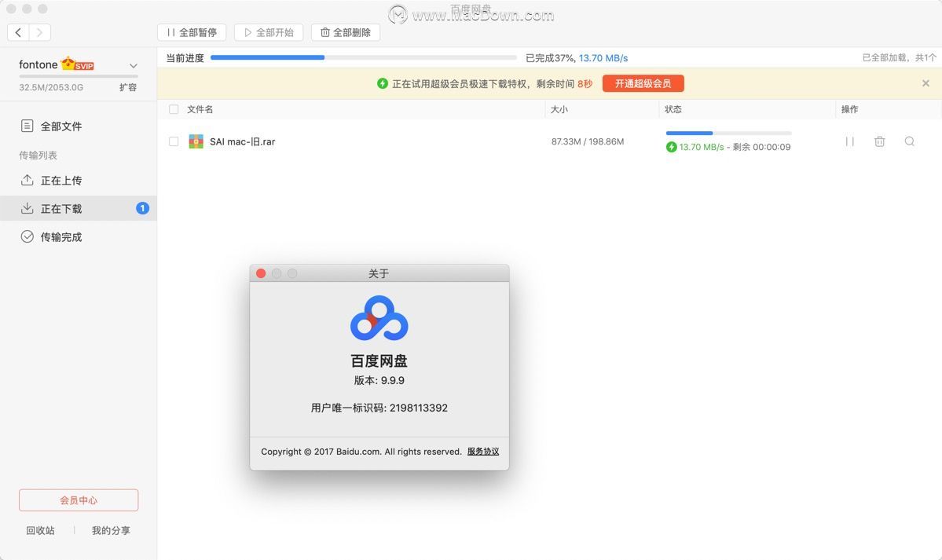Open 会员中心 member center

79,500
